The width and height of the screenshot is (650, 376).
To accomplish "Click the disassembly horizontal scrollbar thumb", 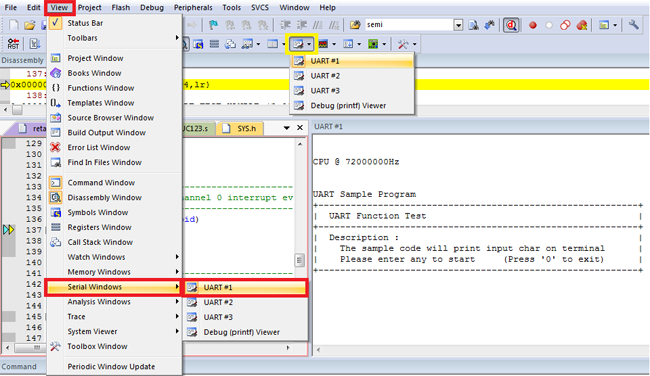I will [17, 110].
